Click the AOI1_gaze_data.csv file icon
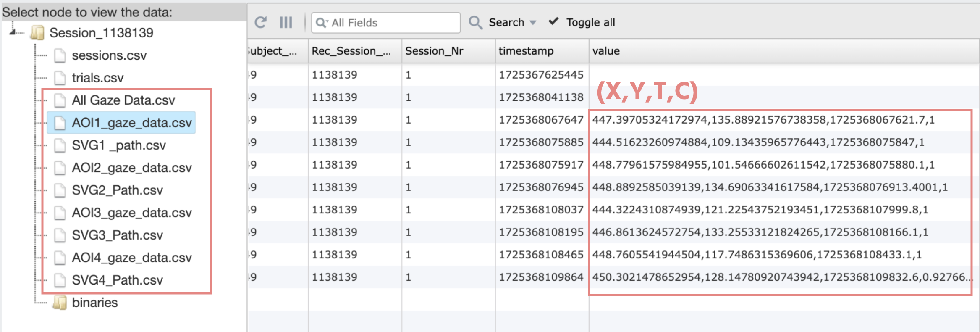Viewport: 980px width, 332px height. [x=60, y=123]
